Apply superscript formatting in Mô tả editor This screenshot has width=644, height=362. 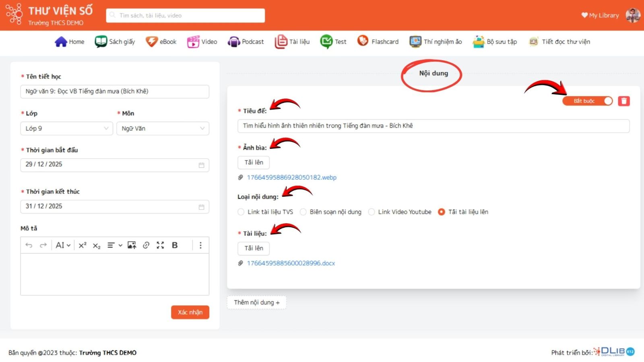[83, 245]
